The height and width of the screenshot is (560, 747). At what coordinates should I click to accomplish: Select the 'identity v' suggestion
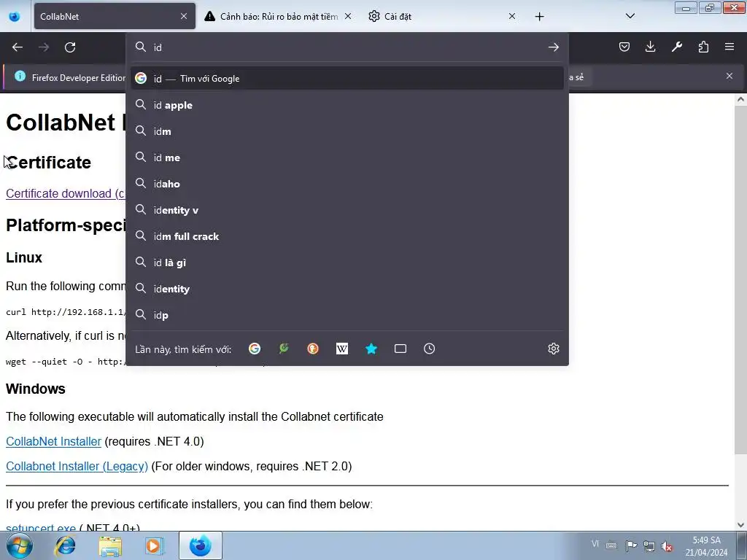pos(347,209)
